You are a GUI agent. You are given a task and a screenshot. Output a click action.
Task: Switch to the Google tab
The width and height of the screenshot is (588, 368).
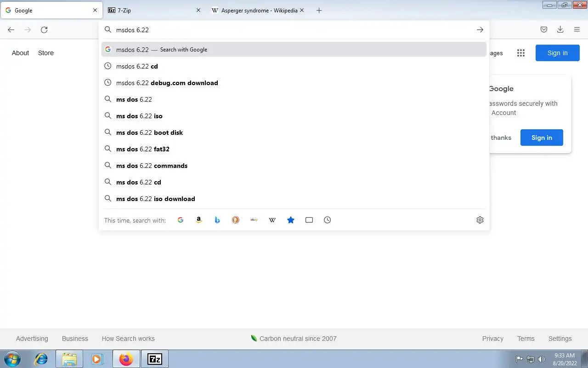pos(51,10)
